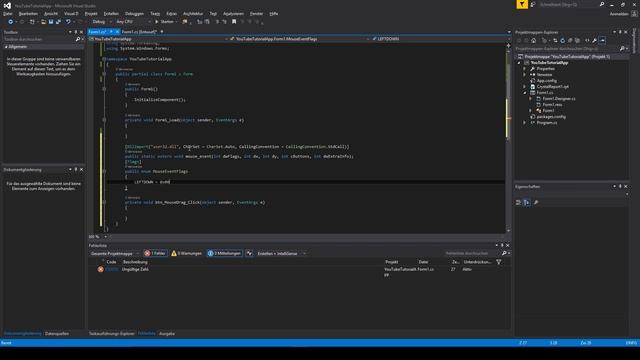Viewport: 640px width, 360px height.
Task: Expand the Properties node
Action: point(525,69)
